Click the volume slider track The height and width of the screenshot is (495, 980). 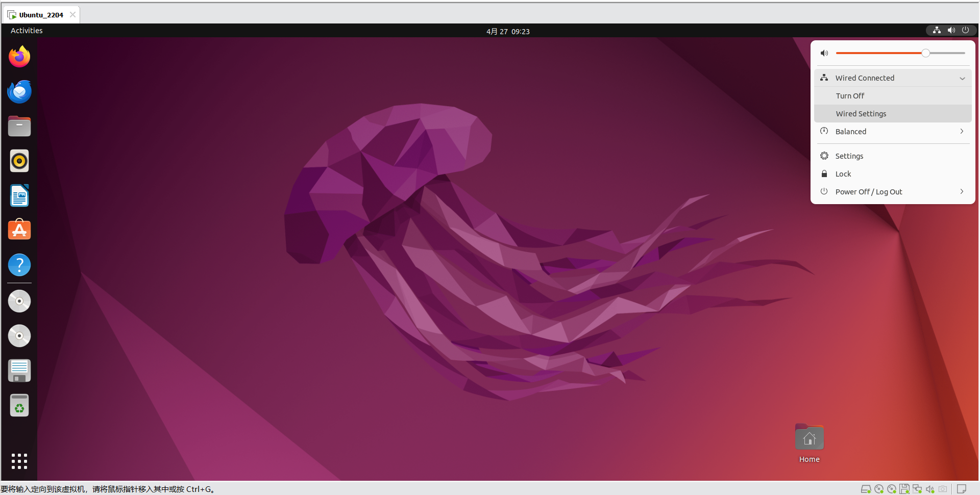click(x=900, y=53)
